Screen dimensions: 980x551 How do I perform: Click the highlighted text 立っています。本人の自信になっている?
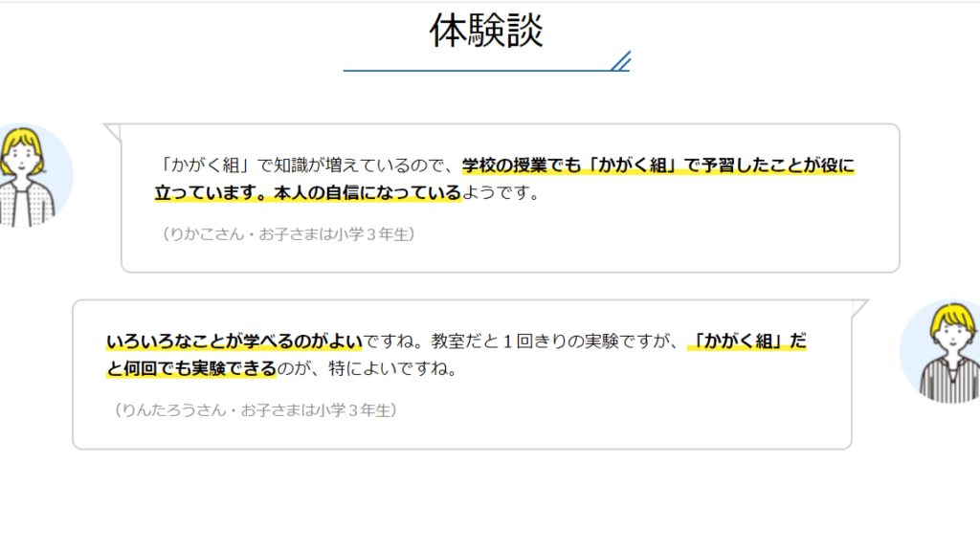click(x=308, y=193)
